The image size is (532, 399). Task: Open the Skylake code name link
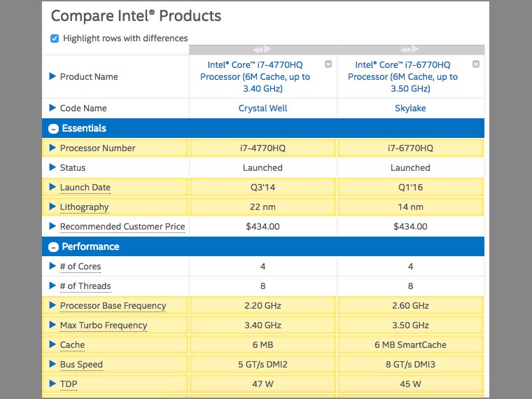pos(410,108)
